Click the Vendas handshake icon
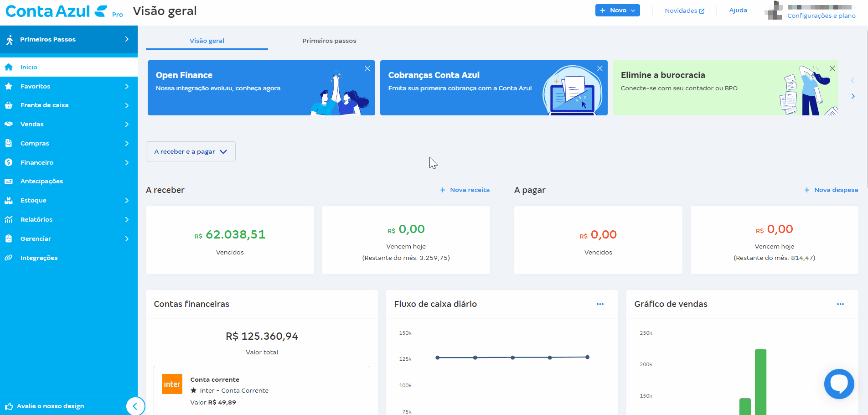This screenshot has height=415, width=868. pyautogui.click(x=8, y=124)
